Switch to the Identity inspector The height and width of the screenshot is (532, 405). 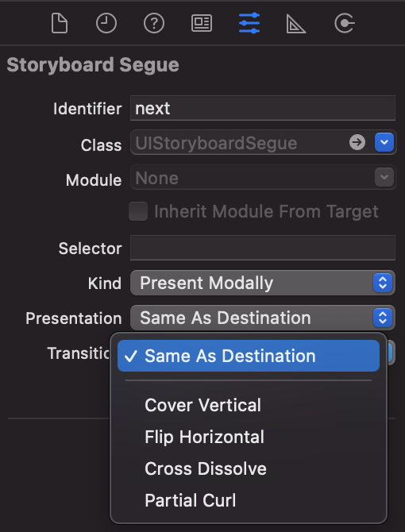tap(202, 23)
